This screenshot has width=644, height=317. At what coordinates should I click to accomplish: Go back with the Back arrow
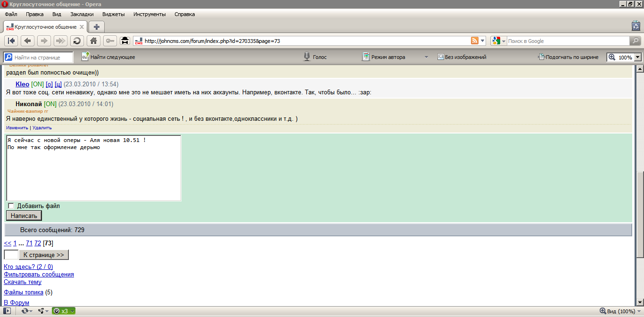point(28,41)
